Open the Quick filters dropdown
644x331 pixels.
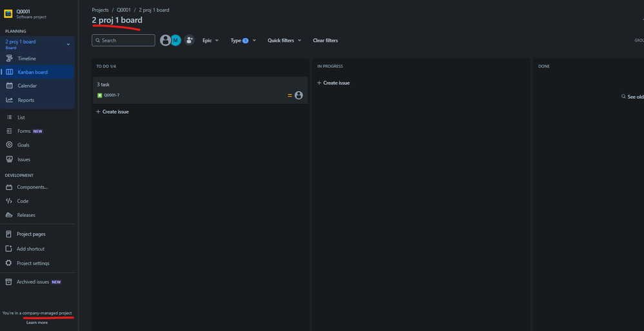[x=284, y=40]
